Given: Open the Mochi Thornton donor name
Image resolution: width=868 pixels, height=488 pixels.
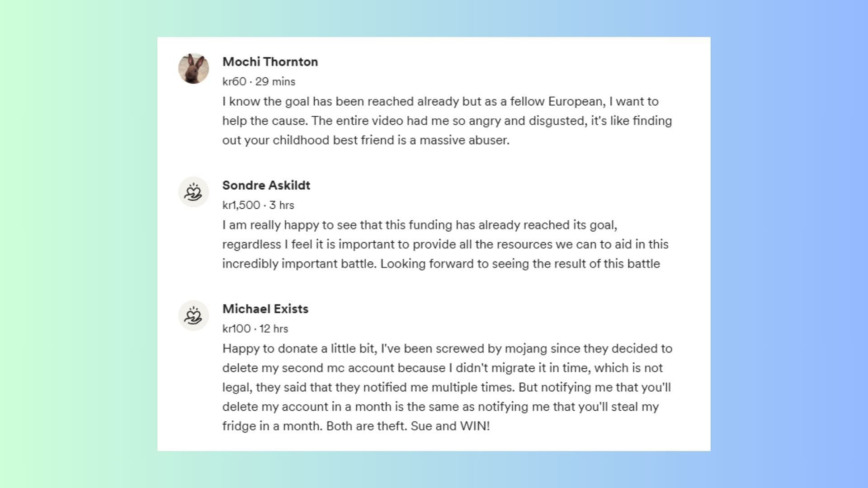Looking at the screenshot, I should [x=270, y=62].
